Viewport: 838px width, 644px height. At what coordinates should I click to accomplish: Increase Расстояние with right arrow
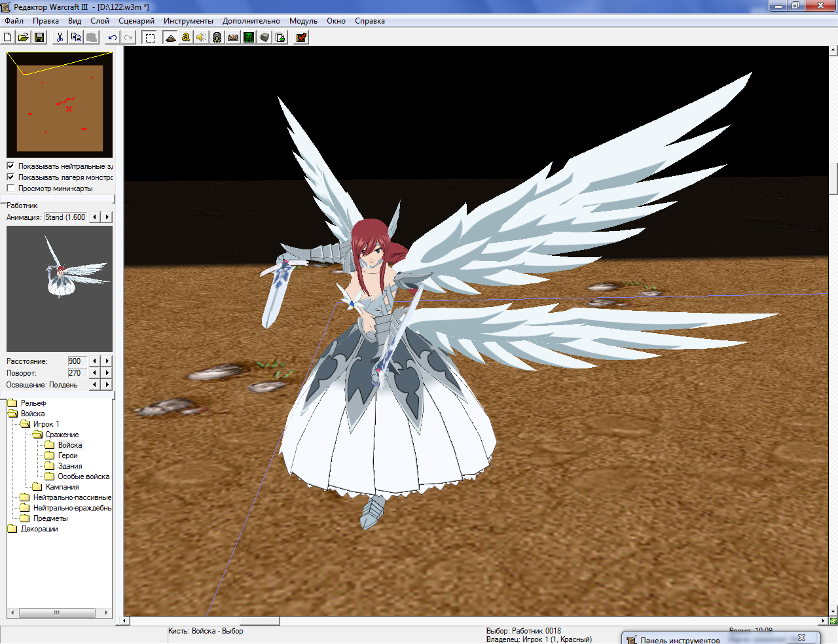(107, 361)
